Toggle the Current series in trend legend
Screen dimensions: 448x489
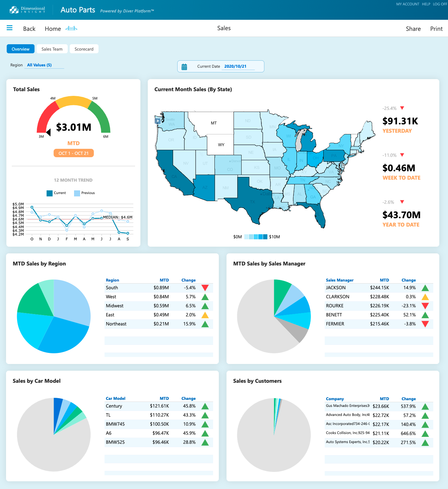[x=56, y=193]
